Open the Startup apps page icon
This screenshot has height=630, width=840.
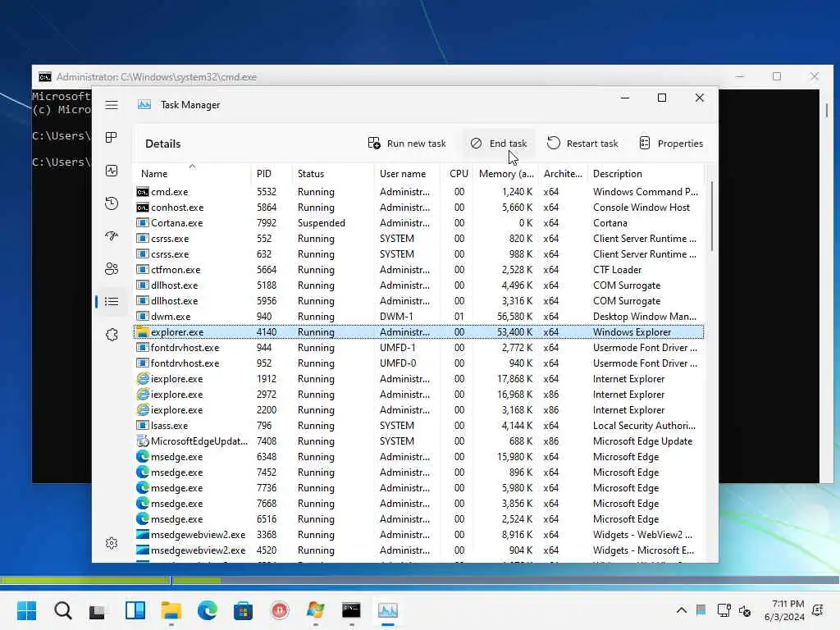(112, 235)
